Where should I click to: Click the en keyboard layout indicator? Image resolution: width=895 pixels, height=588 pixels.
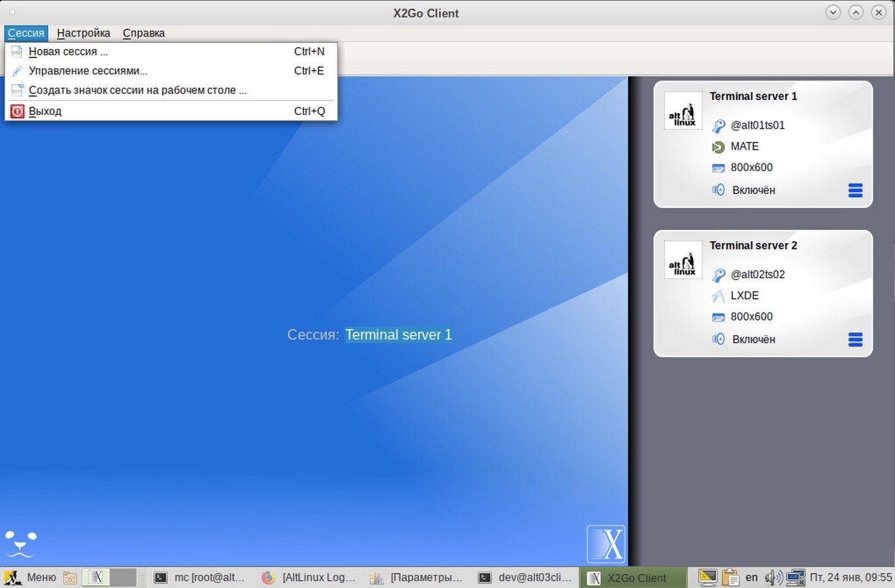coord(752,578)
